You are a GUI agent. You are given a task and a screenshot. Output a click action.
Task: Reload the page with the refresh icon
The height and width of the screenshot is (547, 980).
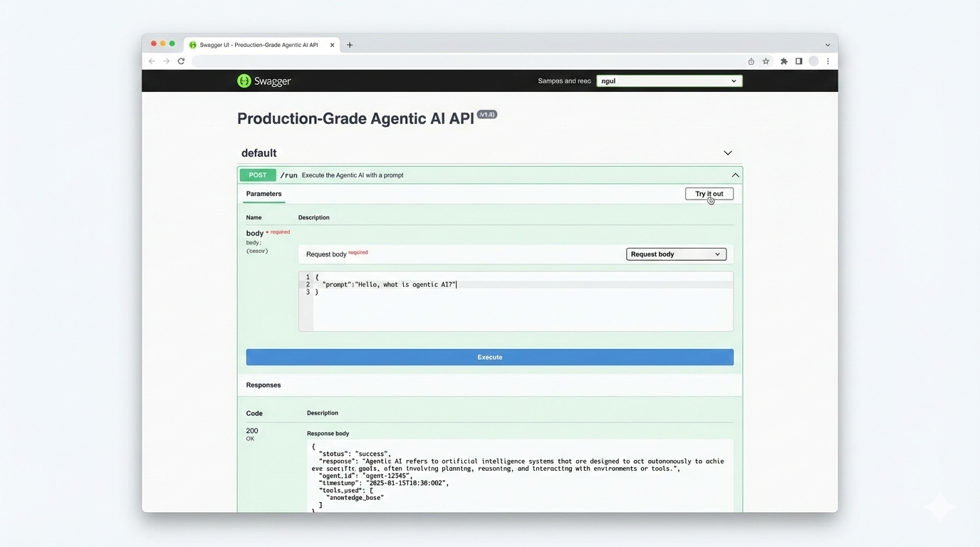(181, 61)
